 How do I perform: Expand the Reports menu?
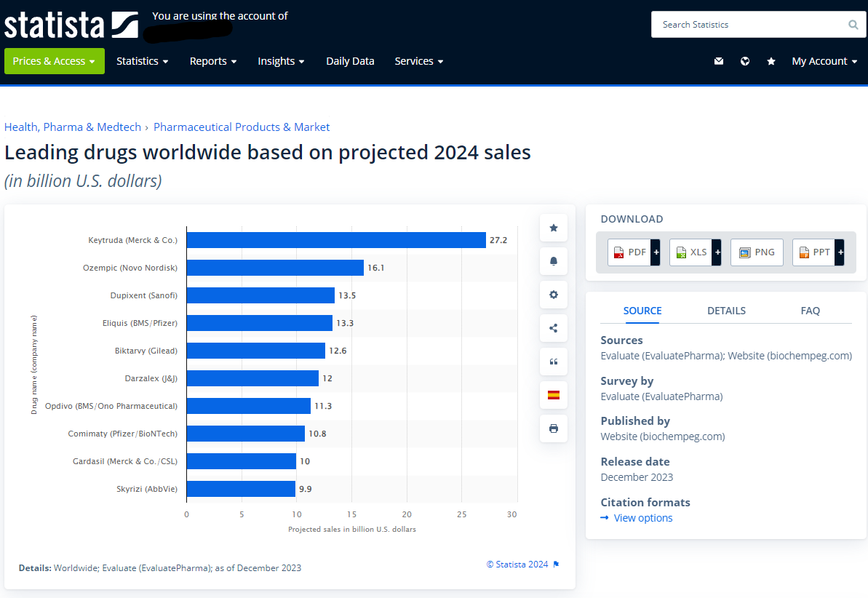pyautogui.click(x=213, y=61)
